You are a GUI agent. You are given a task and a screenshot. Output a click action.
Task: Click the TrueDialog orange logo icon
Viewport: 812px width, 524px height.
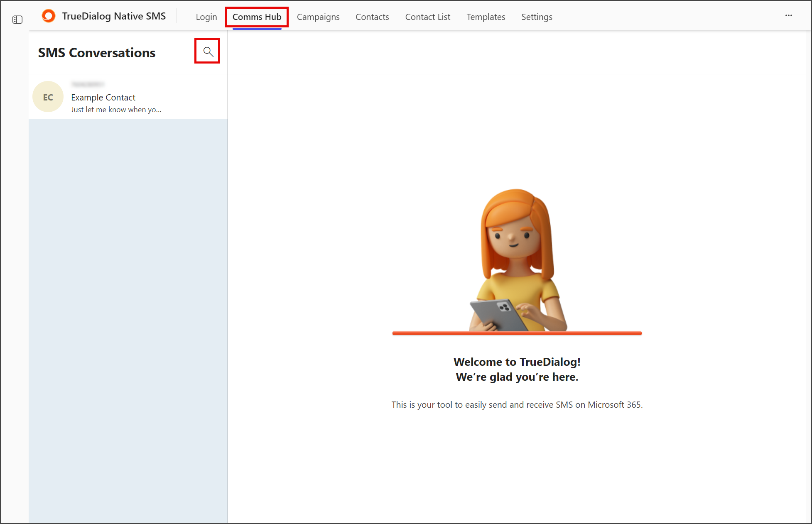coord(49,16)
